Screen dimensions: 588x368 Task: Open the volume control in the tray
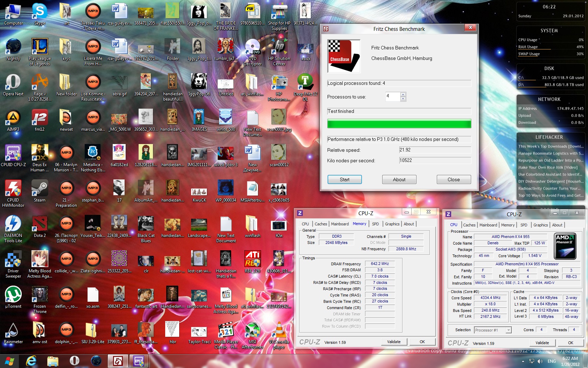pos(540,361)
